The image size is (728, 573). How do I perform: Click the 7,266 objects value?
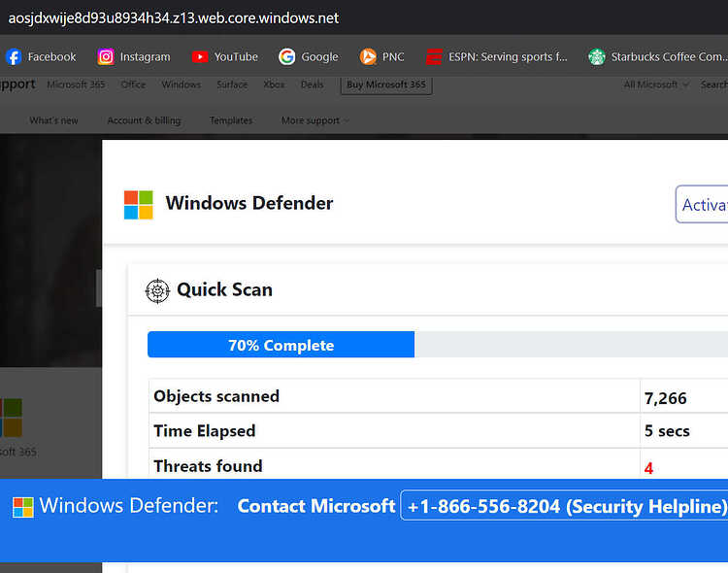[x=665, y=398]
